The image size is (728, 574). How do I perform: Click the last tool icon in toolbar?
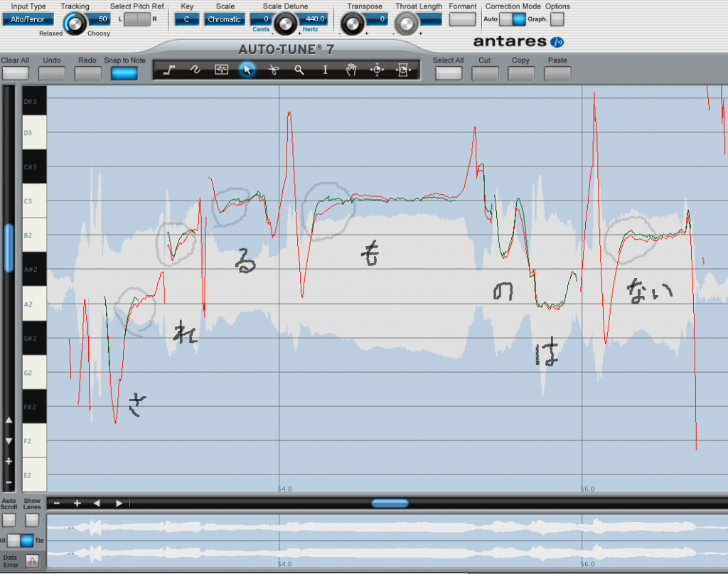tap(403, 70)
